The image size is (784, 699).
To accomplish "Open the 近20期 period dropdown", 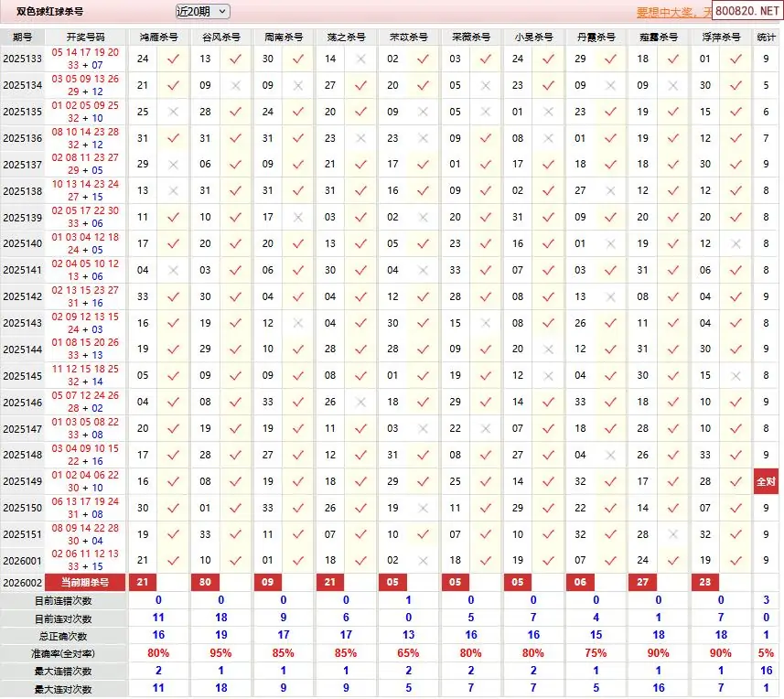I will click(202, 11).
